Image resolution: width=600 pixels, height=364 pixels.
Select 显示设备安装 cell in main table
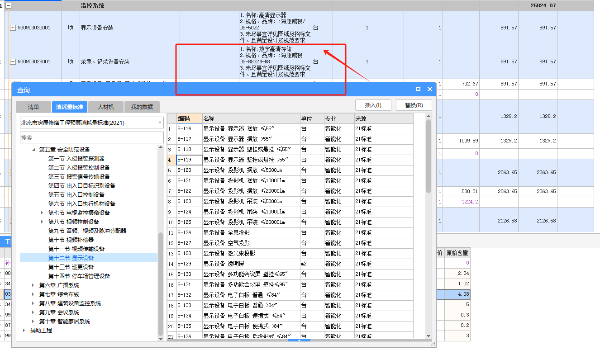pos(129,28)
